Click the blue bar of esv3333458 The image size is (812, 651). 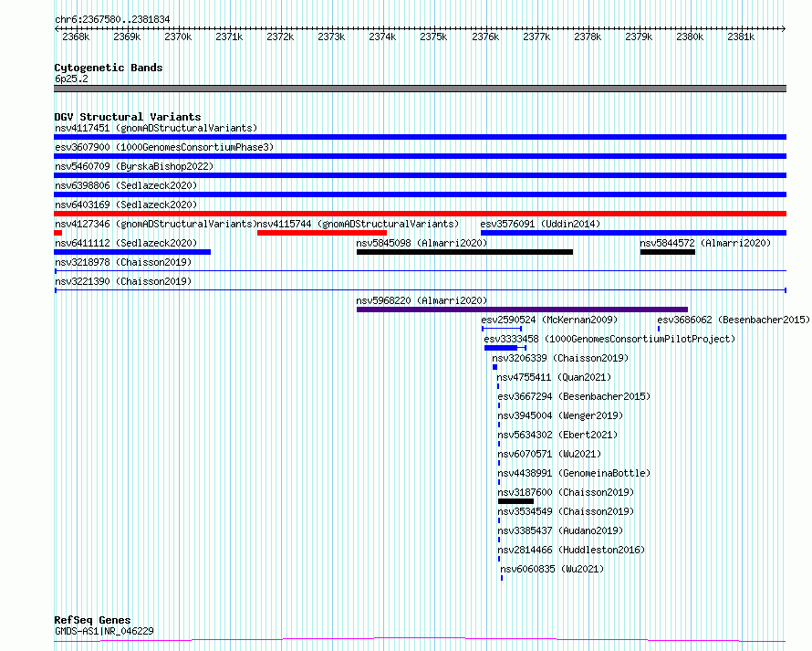tap(501, 348)
